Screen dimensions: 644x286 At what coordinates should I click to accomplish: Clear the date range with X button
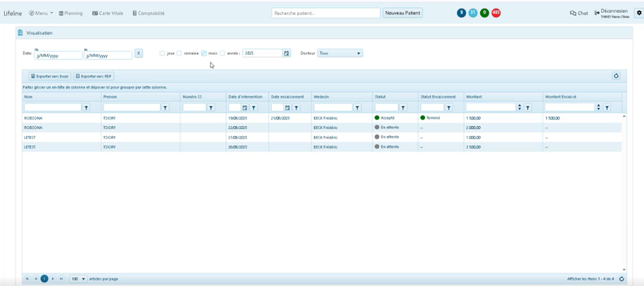pyautogui.click(x=139, y=53)
